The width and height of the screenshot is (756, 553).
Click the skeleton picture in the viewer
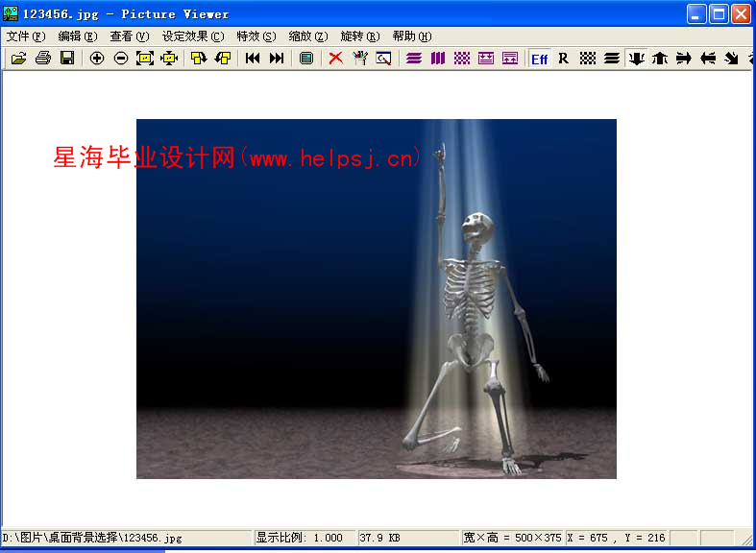click(376, 299)
